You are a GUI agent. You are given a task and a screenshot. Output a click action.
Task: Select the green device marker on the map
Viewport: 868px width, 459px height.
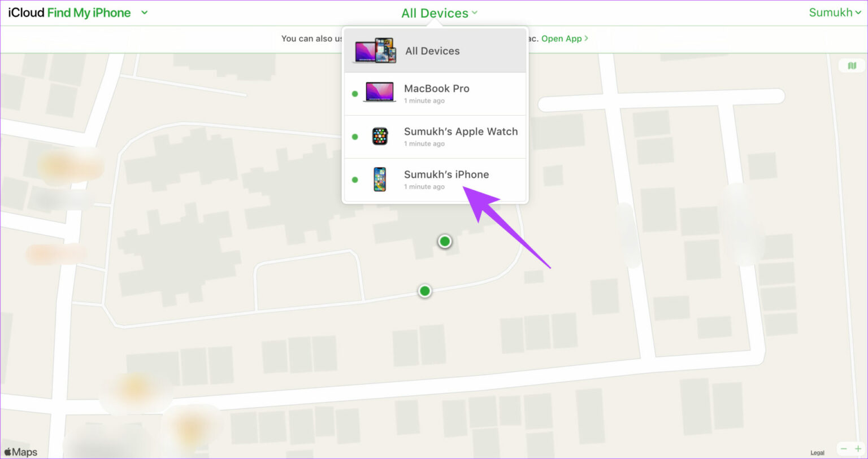(x=444, y=241)
